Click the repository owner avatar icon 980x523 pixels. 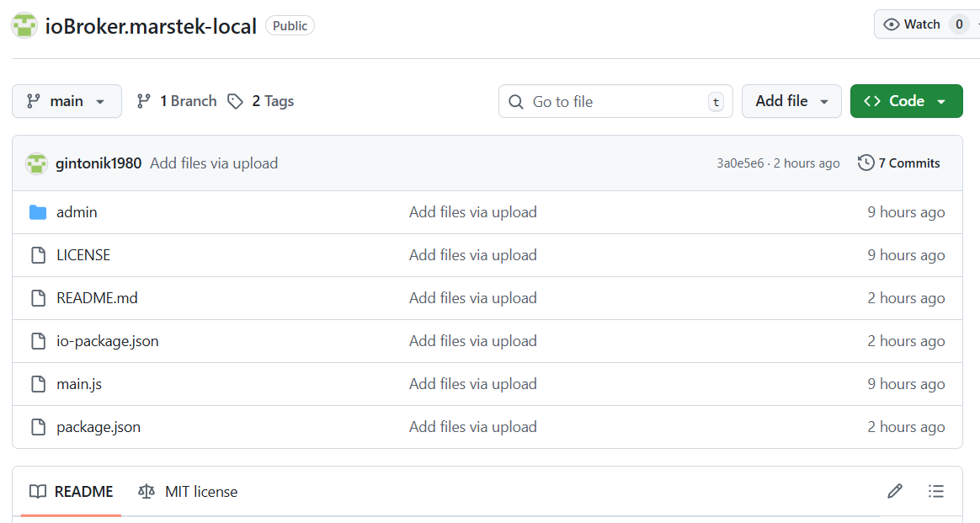click(x=24, y=26)
